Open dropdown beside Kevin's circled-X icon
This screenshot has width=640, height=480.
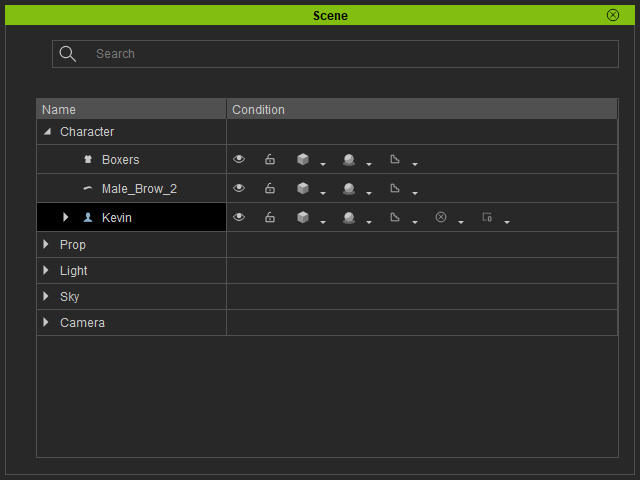(461, 222)
